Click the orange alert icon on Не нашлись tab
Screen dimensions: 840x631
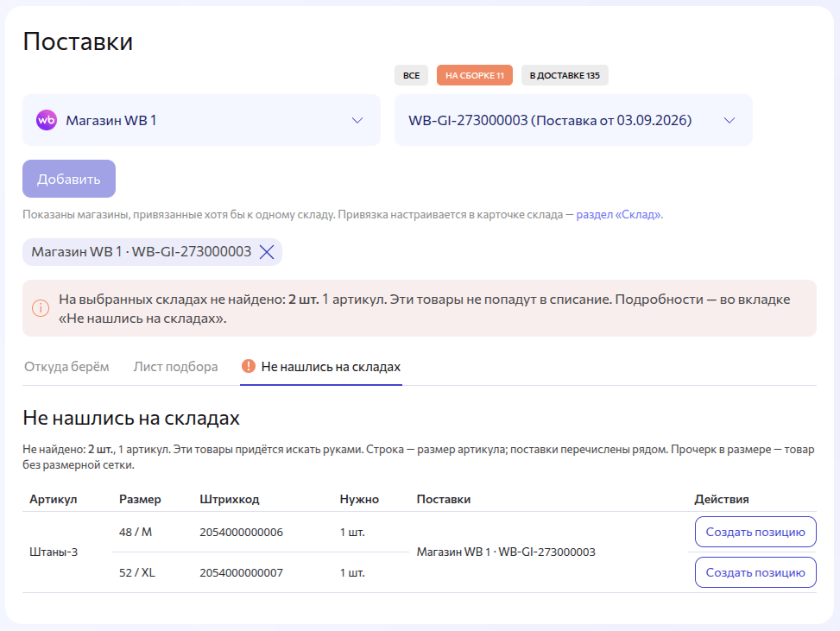pos(249,366)
